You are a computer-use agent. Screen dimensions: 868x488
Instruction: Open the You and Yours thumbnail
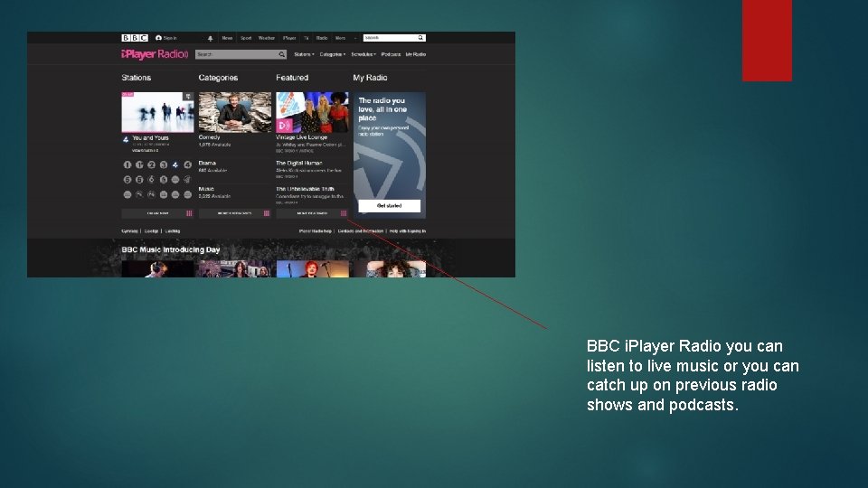157,112
